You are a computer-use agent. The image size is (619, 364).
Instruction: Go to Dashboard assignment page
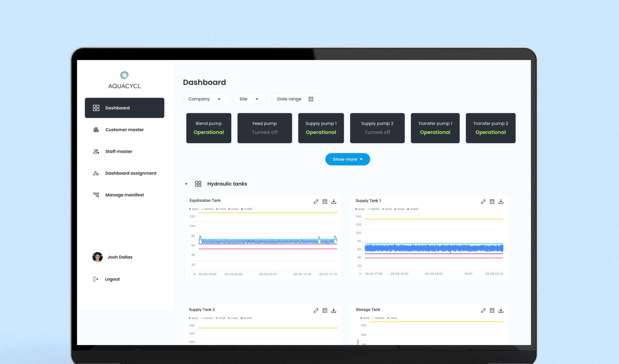coord(131,173)
